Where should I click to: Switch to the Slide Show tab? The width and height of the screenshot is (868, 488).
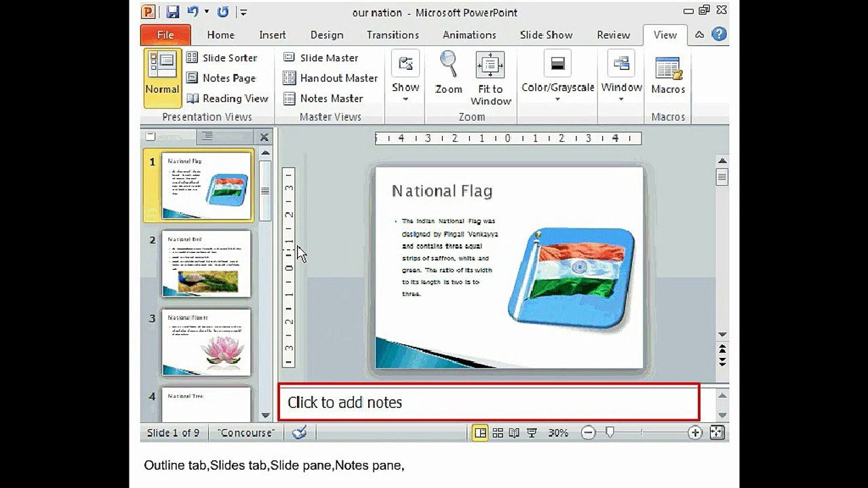(546, 35)
